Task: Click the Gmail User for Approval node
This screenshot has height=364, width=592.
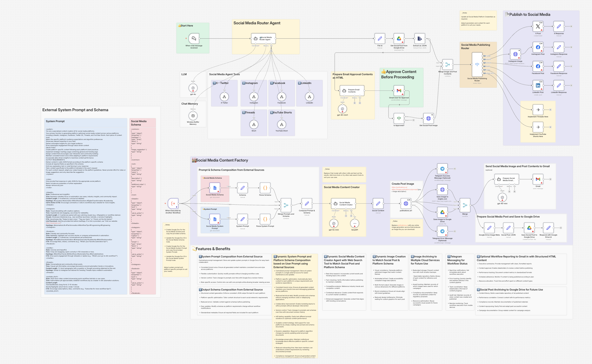Action: (x=399, y=91)
